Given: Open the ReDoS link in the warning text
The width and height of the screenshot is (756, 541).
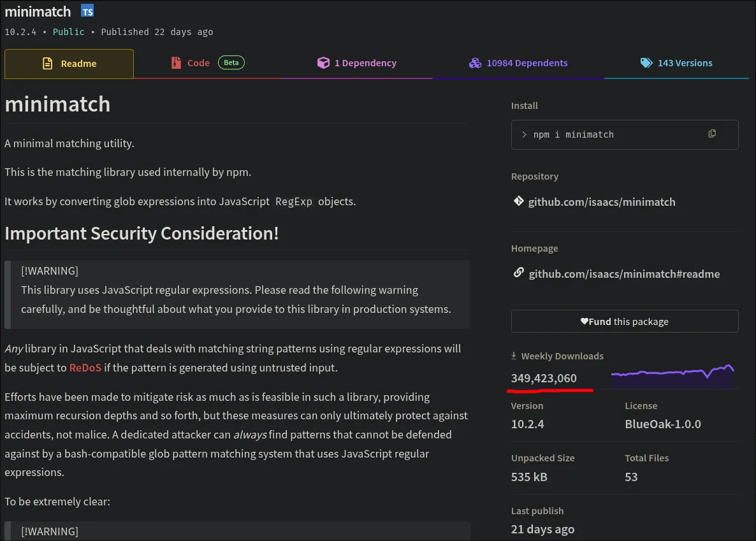Looking at the screenshot, I should point(85,367).
